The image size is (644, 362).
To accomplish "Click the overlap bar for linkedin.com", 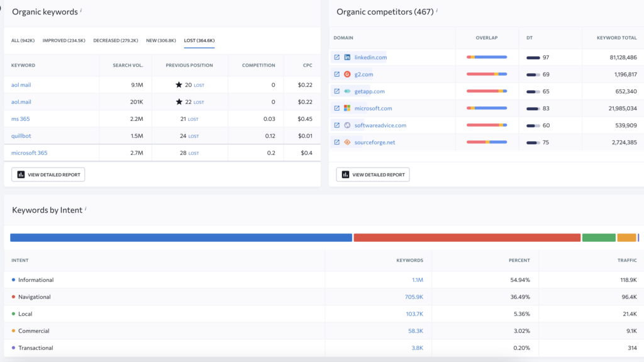I will (x=487, y=57).
